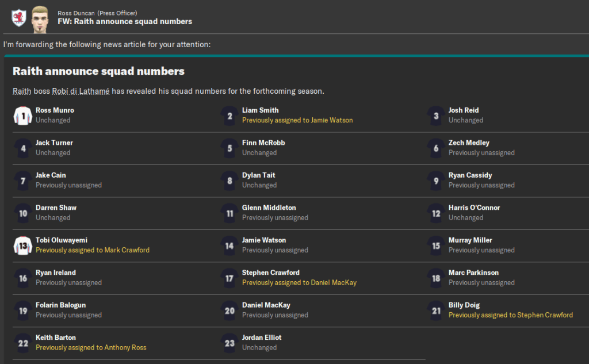Click Billy Doig's name

coord(464,305)
